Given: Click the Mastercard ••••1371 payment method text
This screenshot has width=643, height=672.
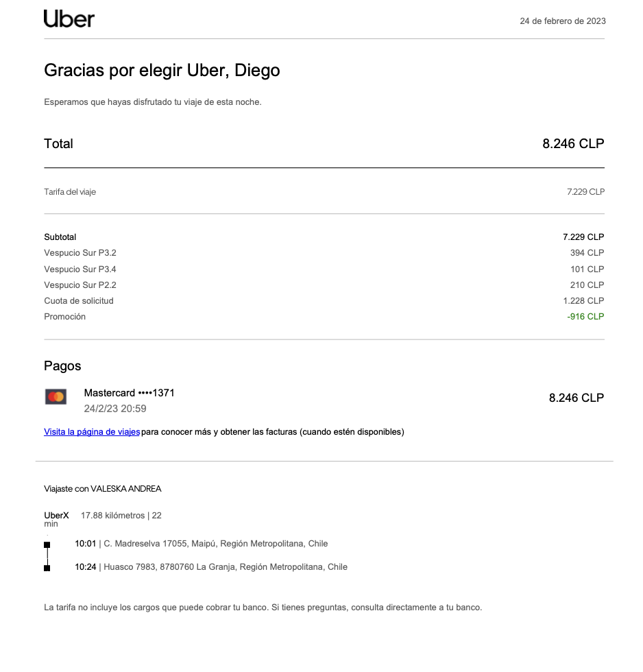Looking at the screenshot, I should (129, 394).
